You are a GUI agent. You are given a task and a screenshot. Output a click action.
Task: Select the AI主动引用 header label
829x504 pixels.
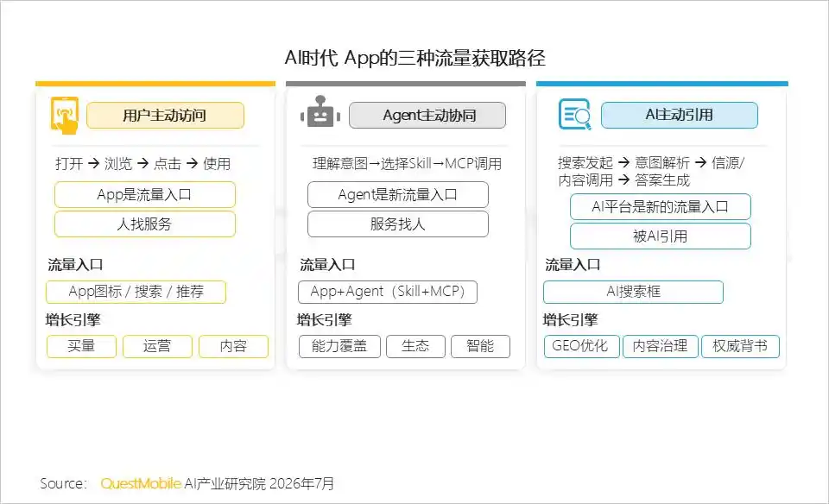680,115
